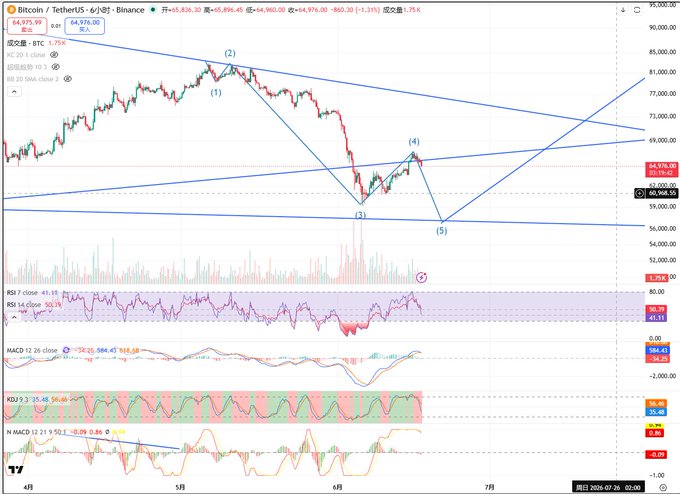680x494 pixels.
Task: Click the lightning bolt event icon
Action: (x=422, y=277)
